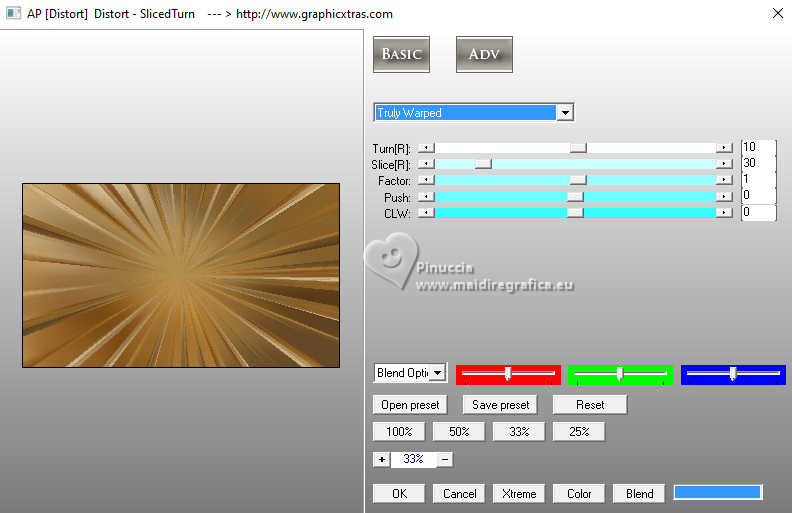Click left arrow of Push slider

(426, 197)
